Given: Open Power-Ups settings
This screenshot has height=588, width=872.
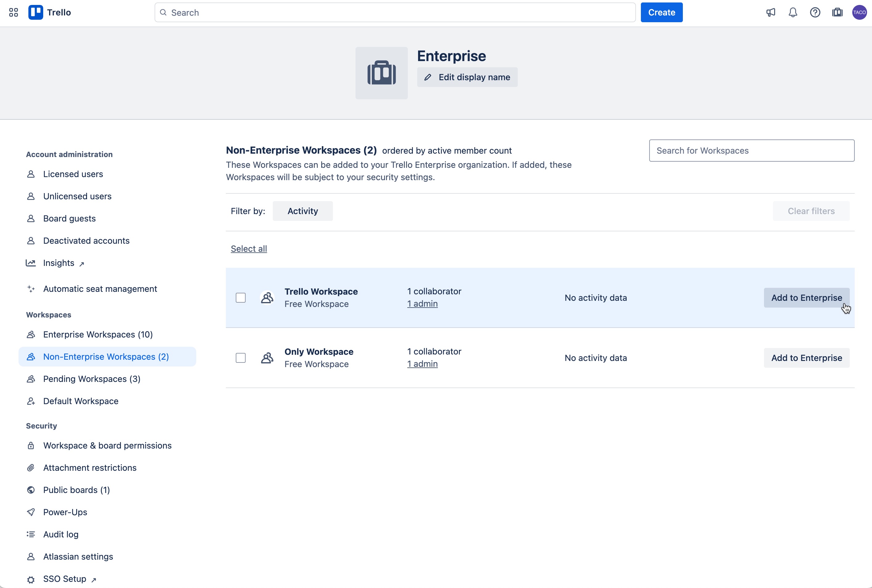Looking at the screenshot, I should pos(65,512).
